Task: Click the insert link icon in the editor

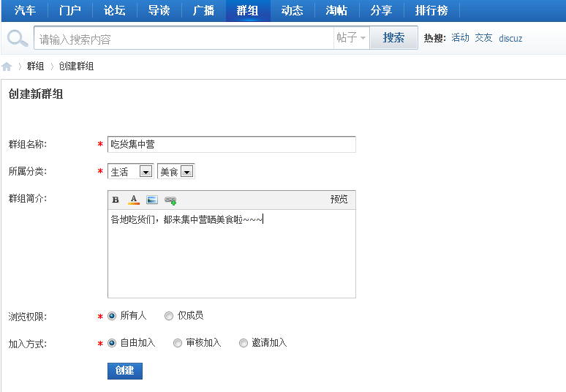Action: point(170,200)
